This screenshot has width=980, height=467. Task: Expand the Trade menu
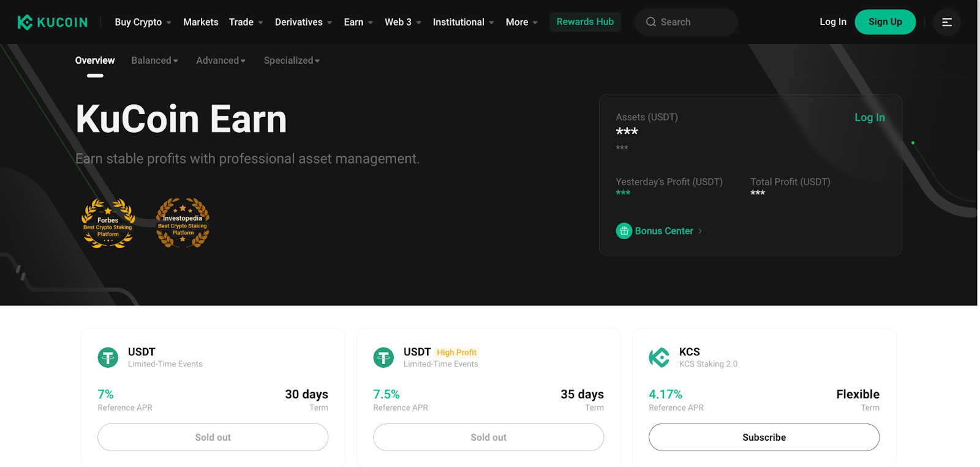tap(246, 22)
